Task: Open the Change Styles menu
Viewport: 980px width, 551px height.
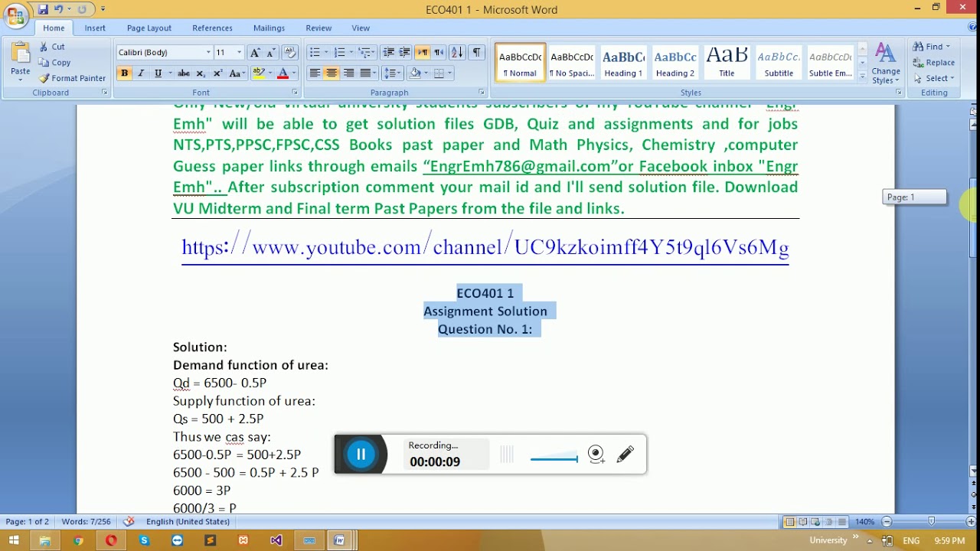Action: (886, 63)
